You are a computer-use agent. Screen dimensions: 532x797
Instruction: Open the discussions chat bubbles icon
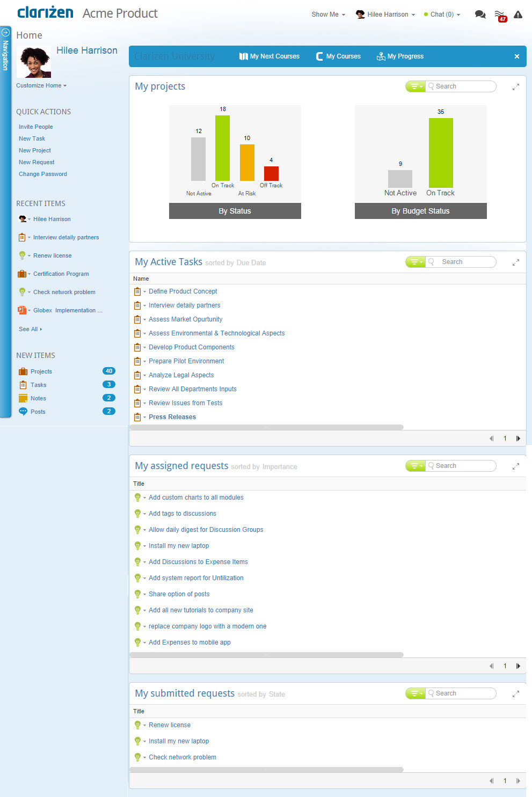[x=480, y=14]
